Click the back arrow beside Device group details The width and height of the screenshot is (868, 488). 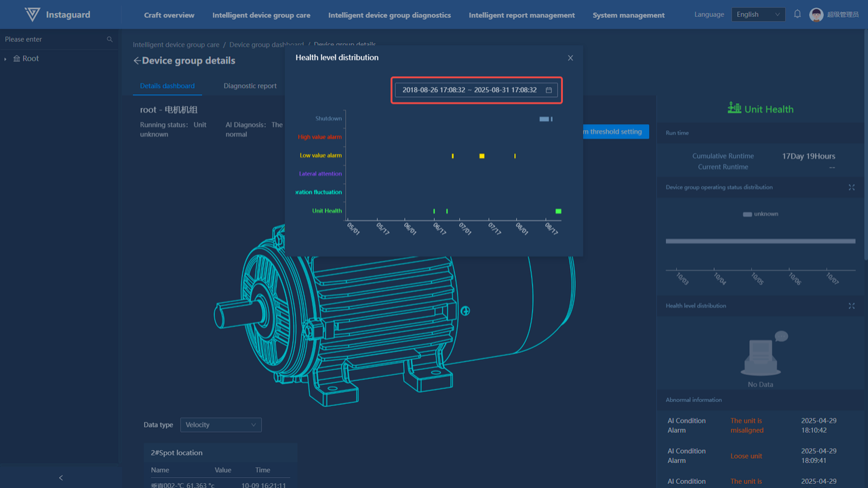(x=137, y=61)
